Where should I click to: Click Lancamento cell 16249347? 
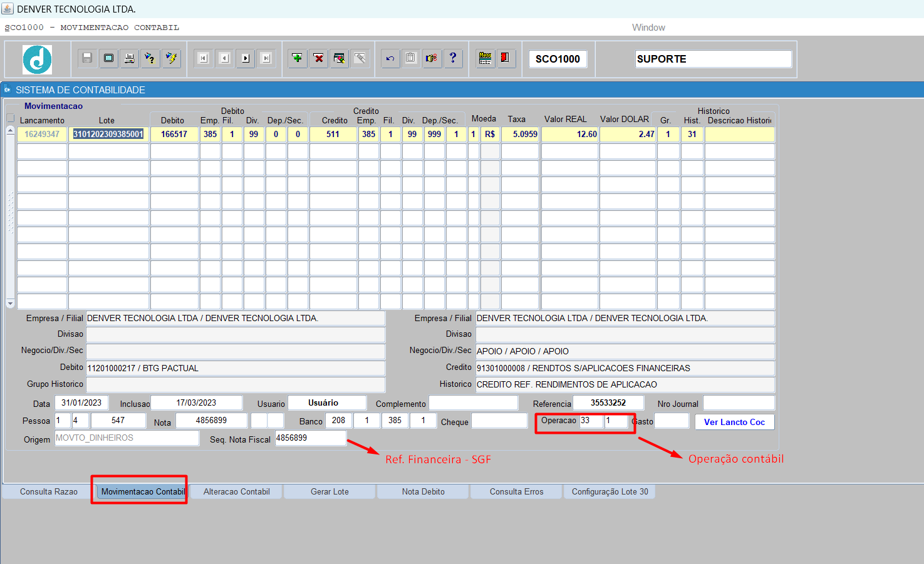pos(42,134)
